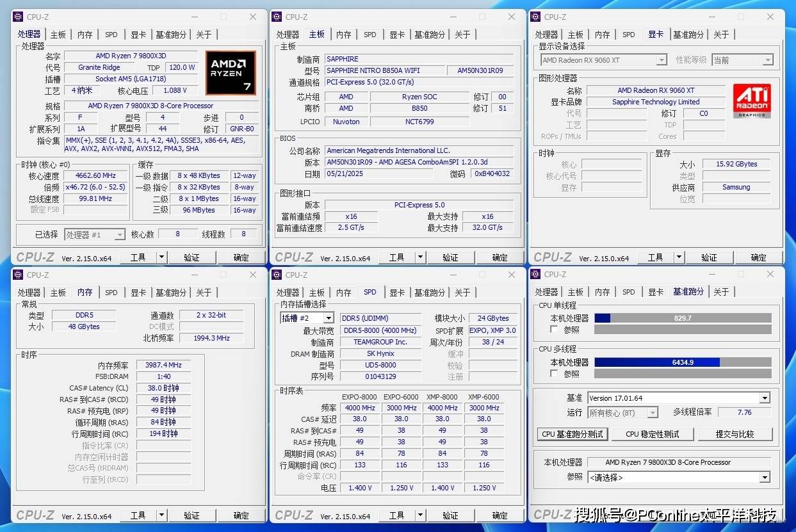Click the ATI Radeon Graphics logo
Viewport: 796px width, 532px height.
click(752, 101)
